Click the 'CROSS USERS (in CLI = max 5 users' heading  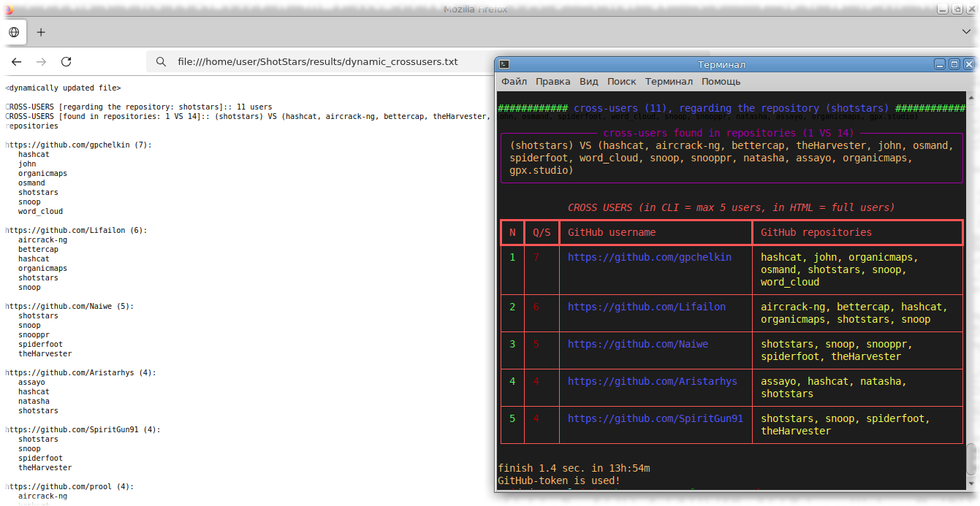click(731, 208)
